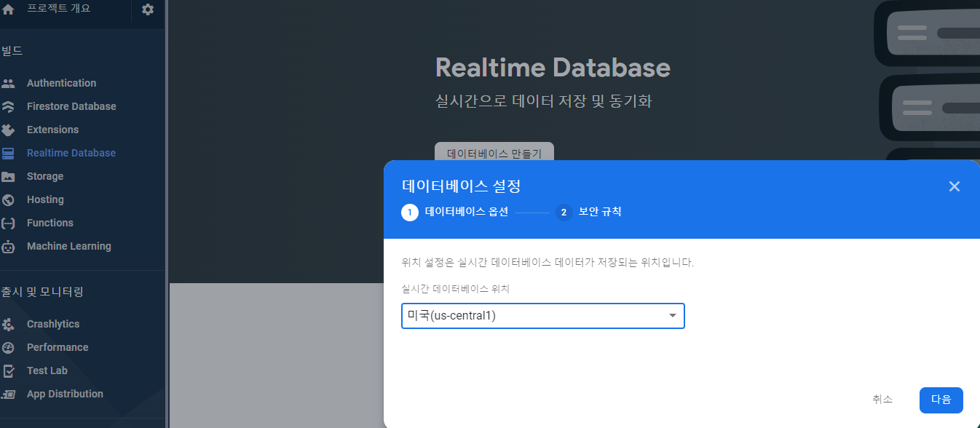Go to Crashlytics
The image size is (980, 428).
pyautogui.click(x=53, y=324)
